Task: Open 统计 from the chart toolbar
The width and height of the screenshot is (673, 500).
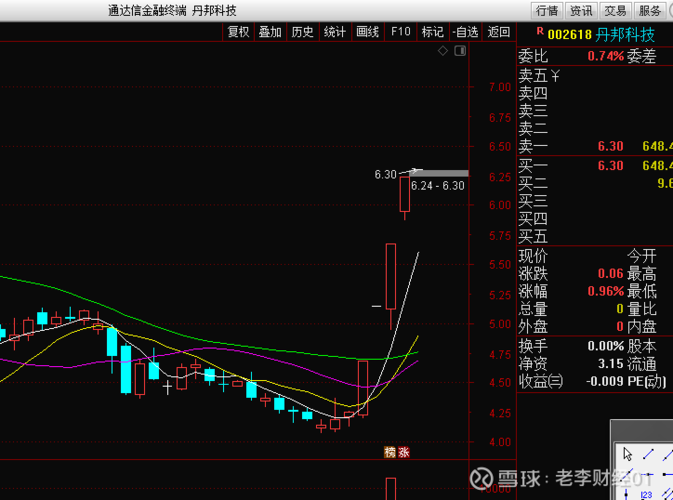Action: pos(335,32)
